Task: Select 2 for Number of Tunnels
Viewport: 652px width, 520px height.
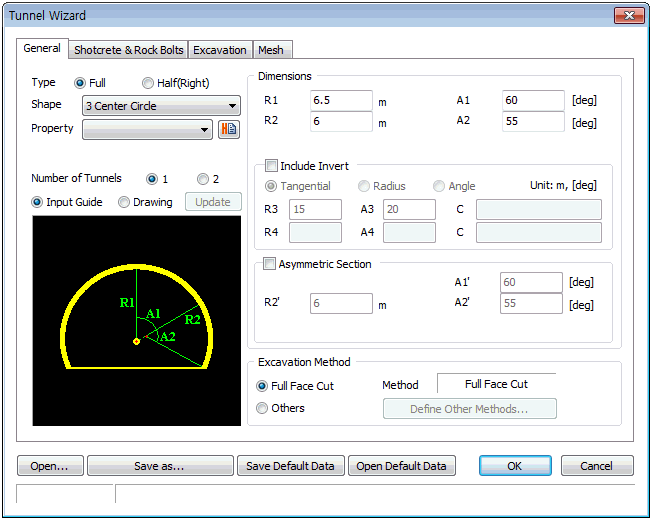Action: click(x=203, y=179)
